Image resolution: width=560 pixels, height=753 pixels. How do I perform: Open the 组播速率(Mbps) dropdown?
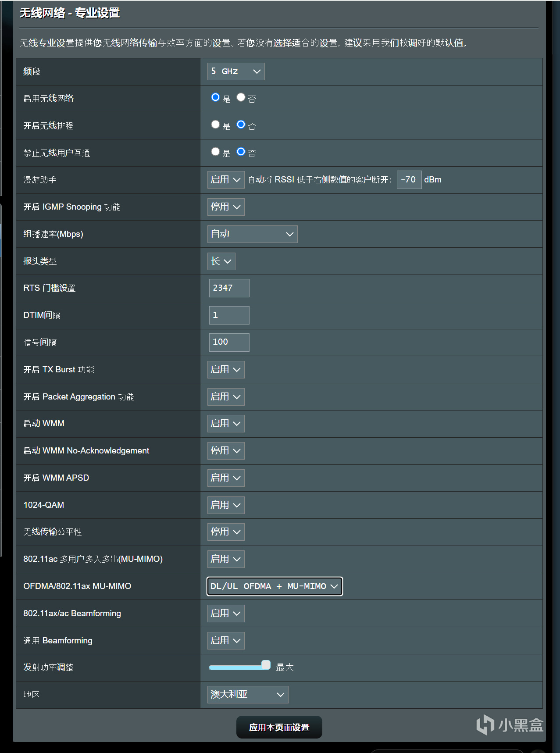pyautogui.click(x=252, y=234)
